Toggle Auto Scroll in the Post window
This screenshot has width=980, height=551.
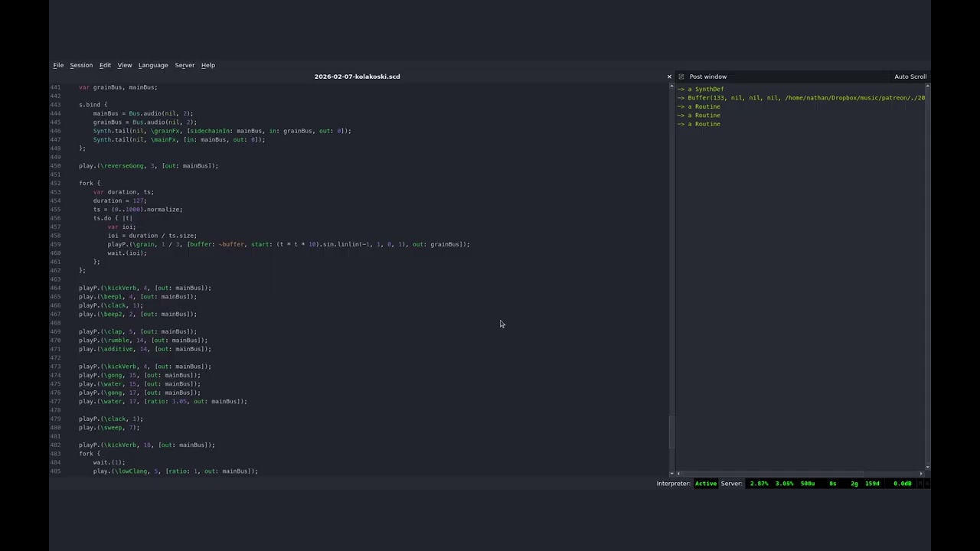(x=910, y=77)
